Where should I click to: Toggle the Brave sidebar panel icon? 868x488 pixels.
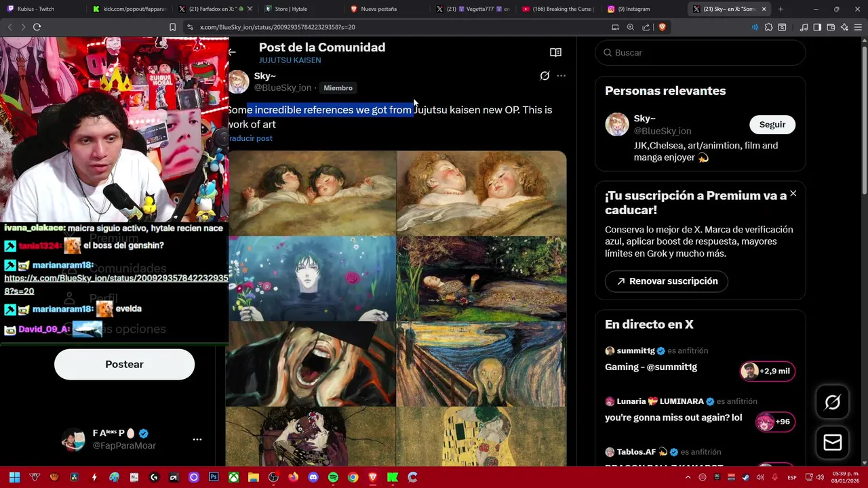click(817, 27)
